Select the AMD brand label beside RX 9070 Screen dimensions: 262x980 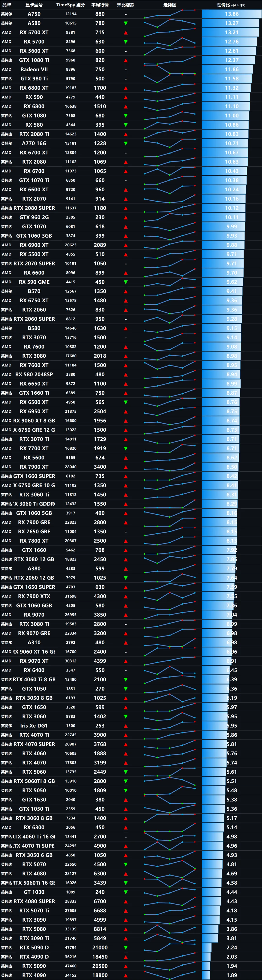(x=7, y=615)
